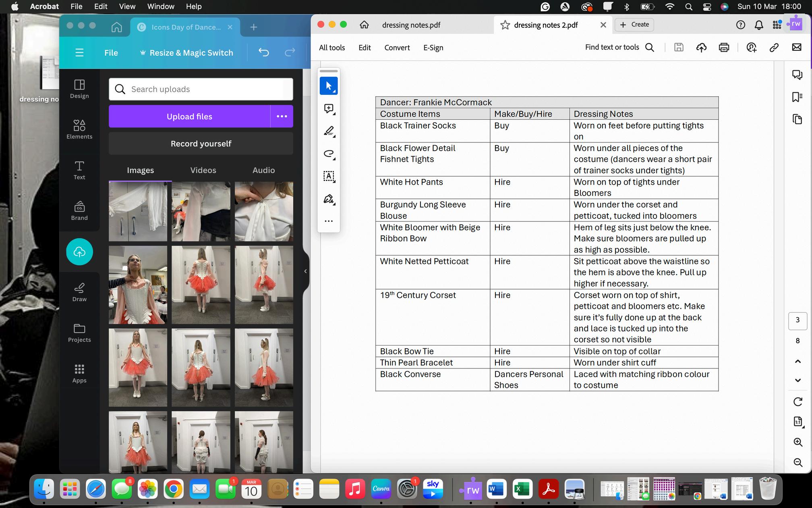Go to next page with down chevron
Screen dimensions: 812x508
pos(797,380)
